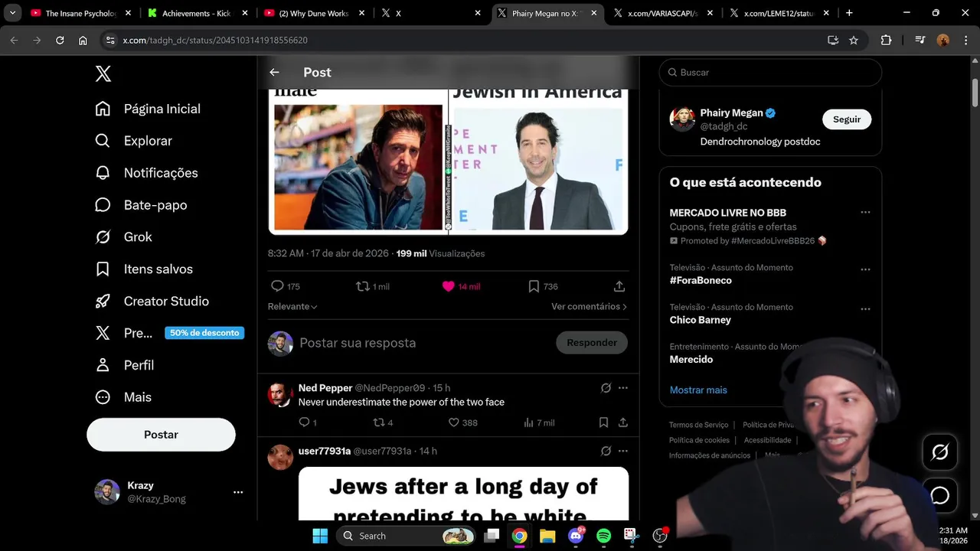The image size is (980, 551).
Task: Open Chrome extensions puzzle icon
Action: pos(886,41)
